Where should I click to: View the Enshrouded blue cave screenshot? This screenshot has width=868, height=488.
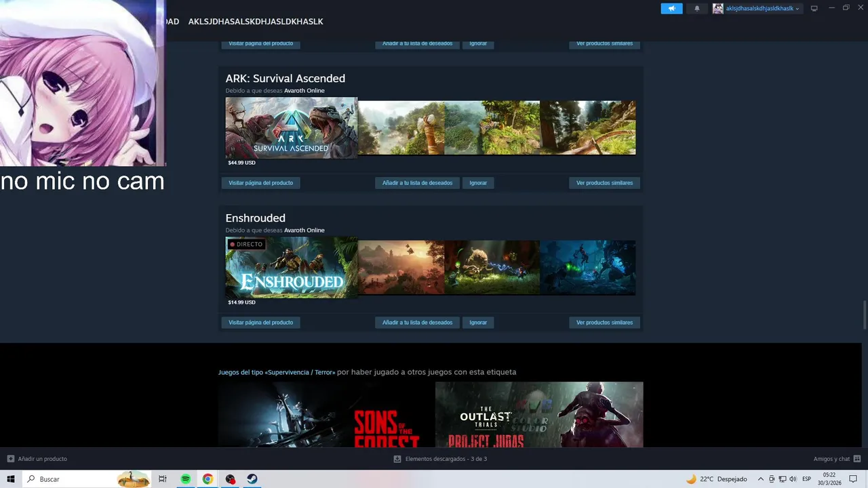coord(588,267)
